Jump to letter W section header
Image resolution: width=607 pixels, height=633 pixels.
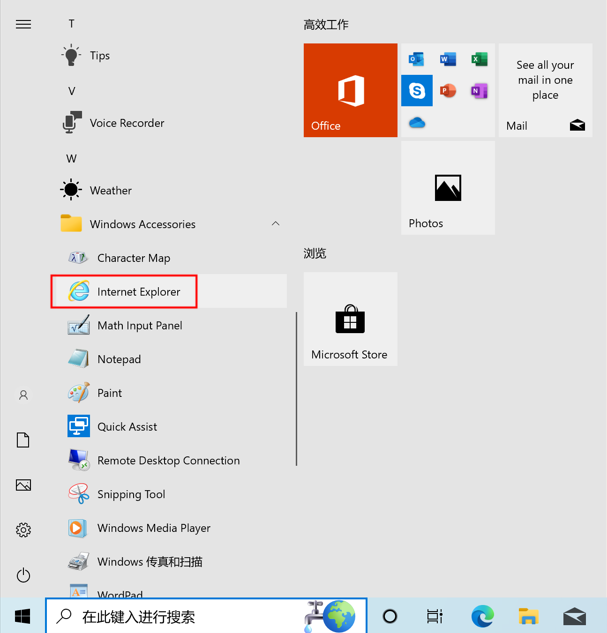71,158
